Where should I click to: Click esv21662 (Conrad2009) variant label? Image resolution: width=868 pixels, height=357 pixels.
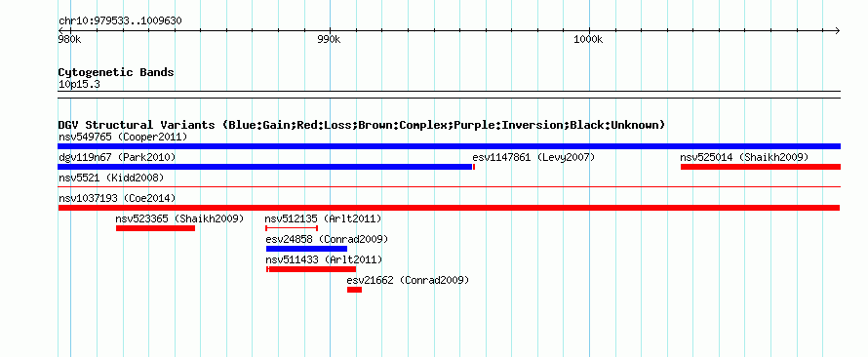[x=408, y=280]
